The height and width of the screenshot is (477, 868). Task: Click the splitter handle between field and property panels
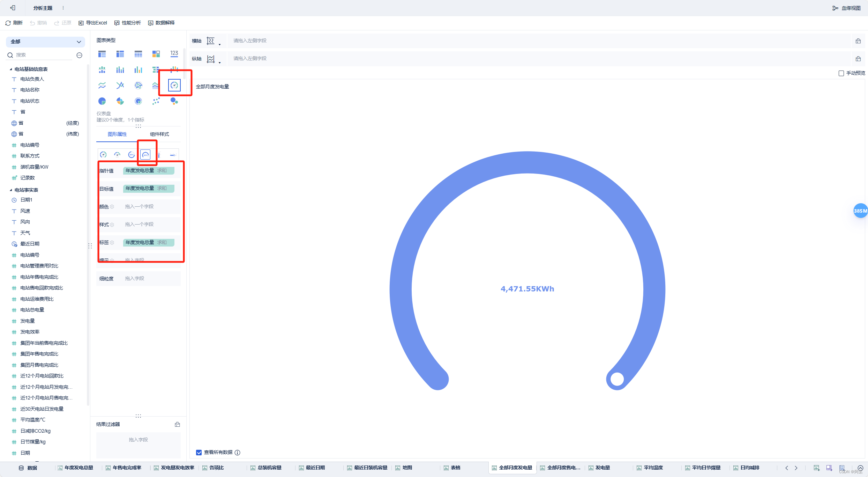(90, 246)
